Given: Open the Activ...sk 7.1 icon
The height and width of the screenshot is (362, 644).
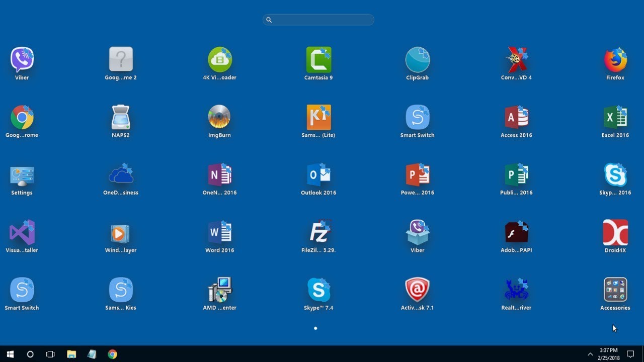Looking at the screenshot, I should point(418,290).
